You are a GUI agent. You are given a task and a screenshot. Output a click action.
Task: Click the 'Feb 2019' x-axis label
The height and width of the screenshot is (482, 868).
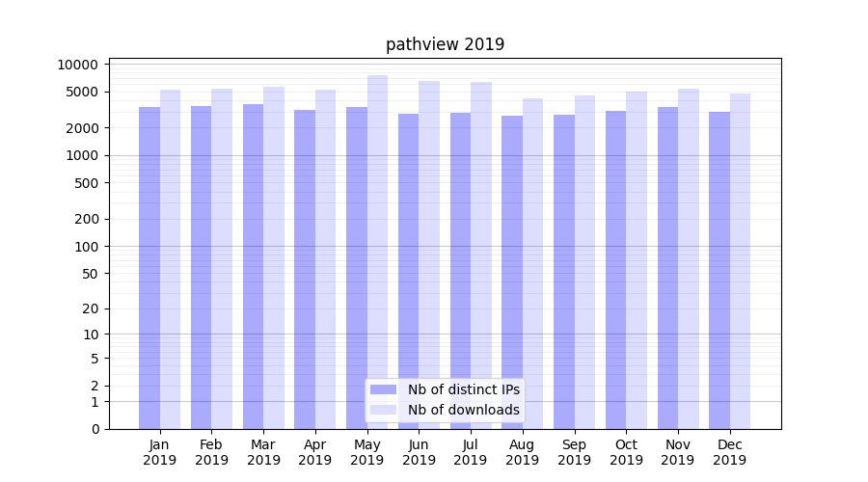click(x=211, y=452)
